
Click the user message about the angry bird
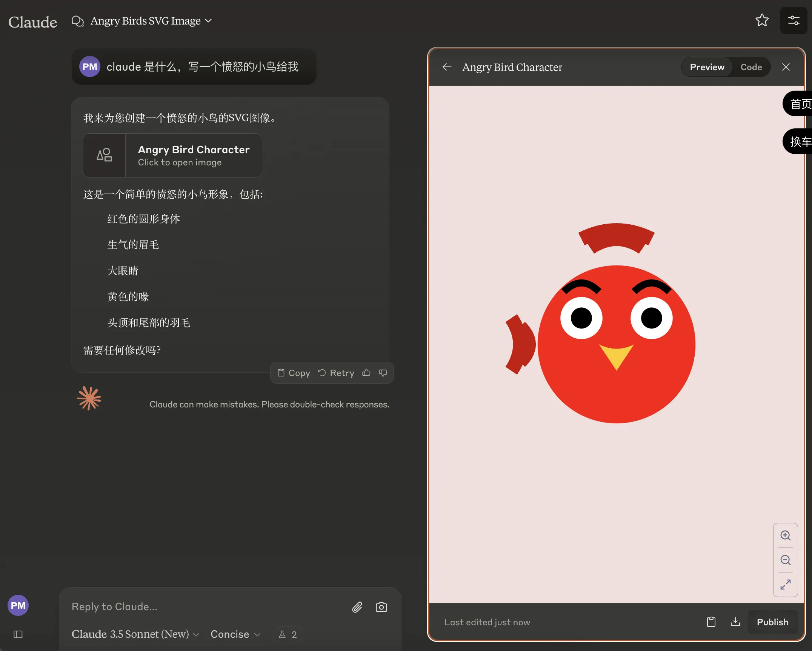tap(203, 67)
